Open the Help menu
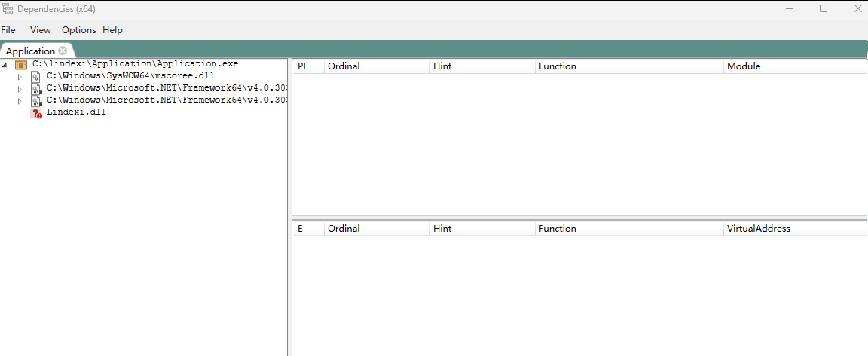The width and height of the screenshot is (868, 356). point(112,30)
